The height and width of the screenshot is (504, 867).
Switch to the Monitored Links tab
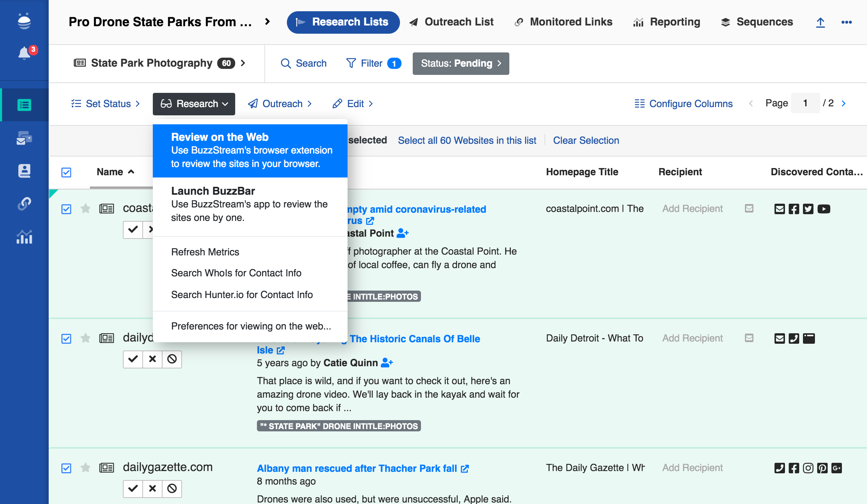[563, 22]
